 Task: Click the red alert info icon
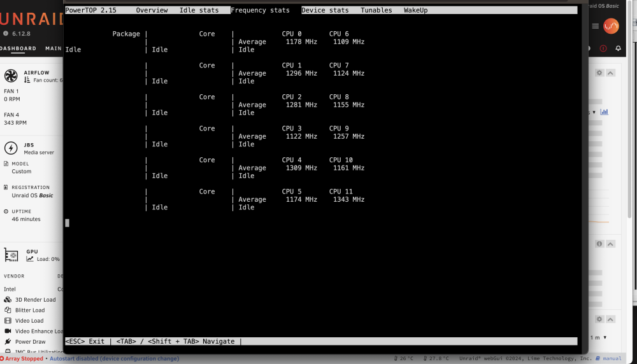(603, 48)
